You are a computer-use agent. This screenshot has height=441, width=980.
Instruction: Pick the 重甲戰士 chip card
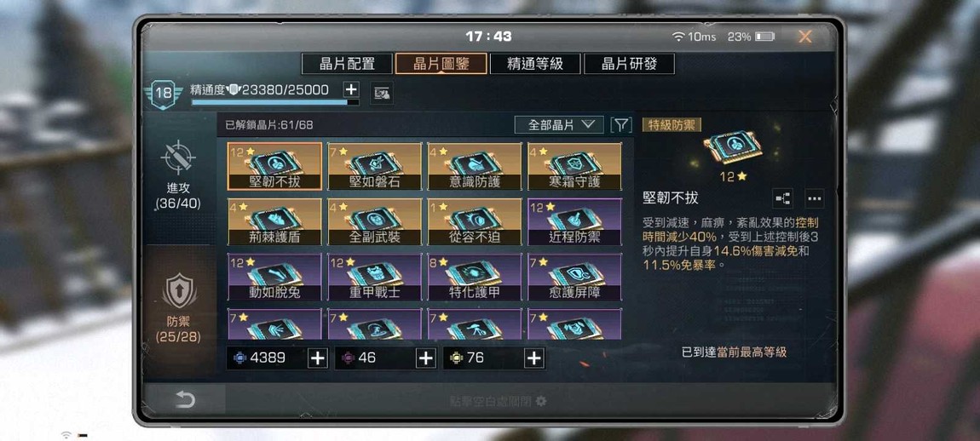point(374,277)
